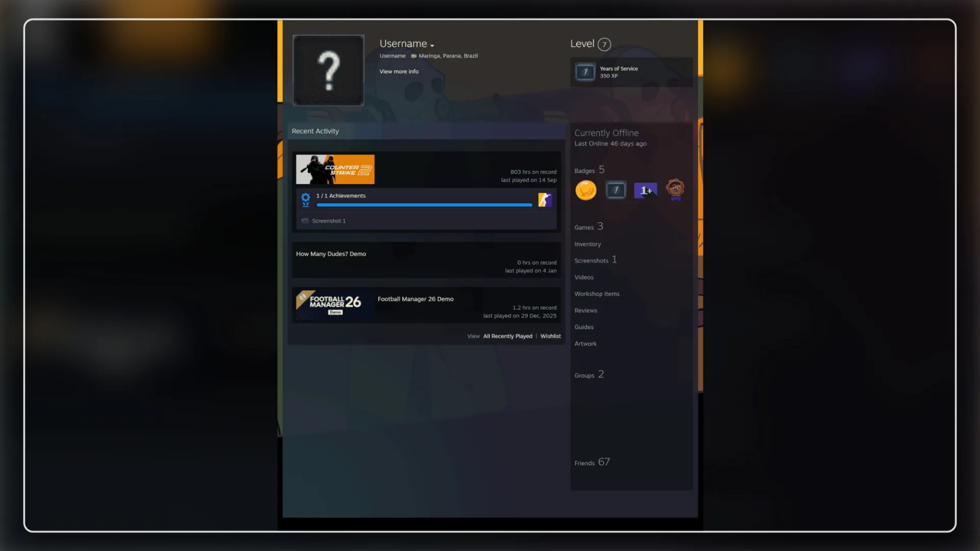The height and width of the screenshot is (551, 980).
Task: Click the blue achievements ribbon icon
Action: pos(305,199)
